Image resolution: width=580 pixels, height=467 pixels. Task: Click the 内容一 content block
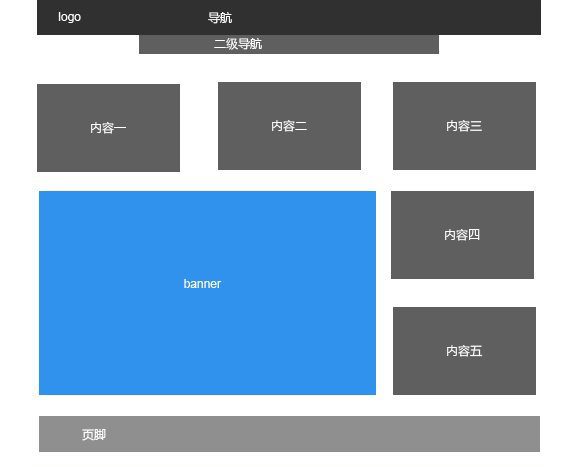tap(108, 128)
